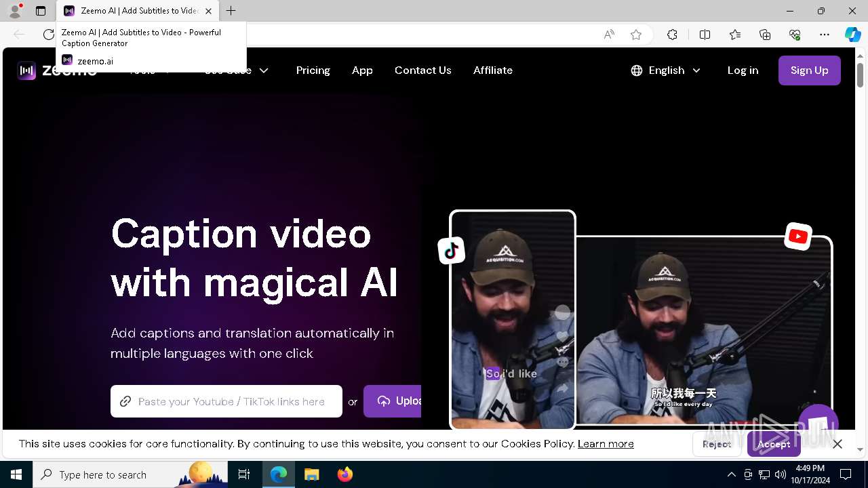Open the tab actions menu icon
Screen dimensions: 868x488
(x=41, y=11)
